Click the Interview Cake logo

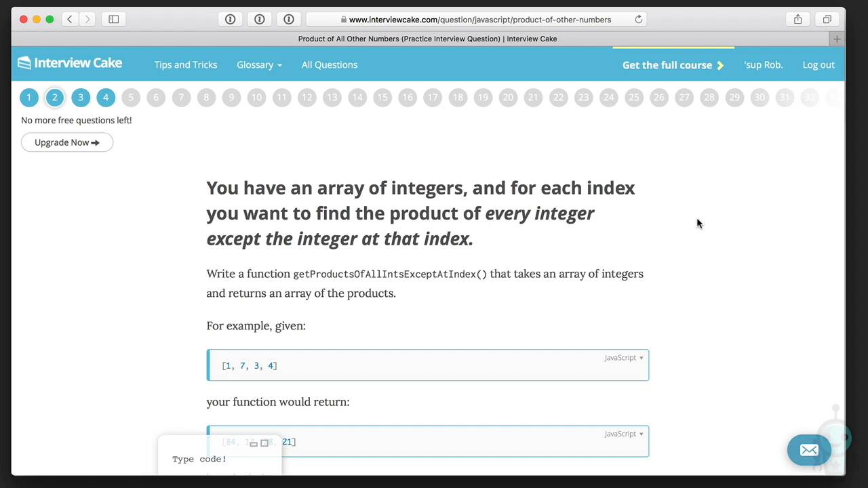70,64
